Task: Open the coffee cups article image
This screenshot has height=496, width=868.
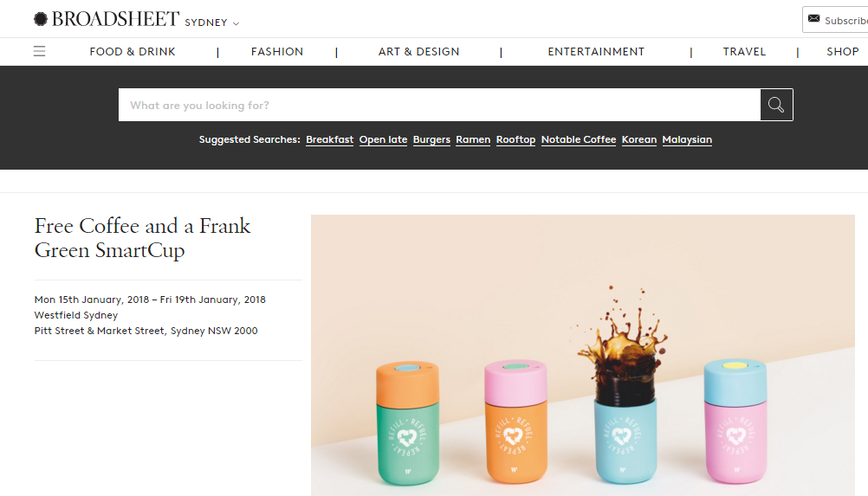Action: (x=583, y=355)
